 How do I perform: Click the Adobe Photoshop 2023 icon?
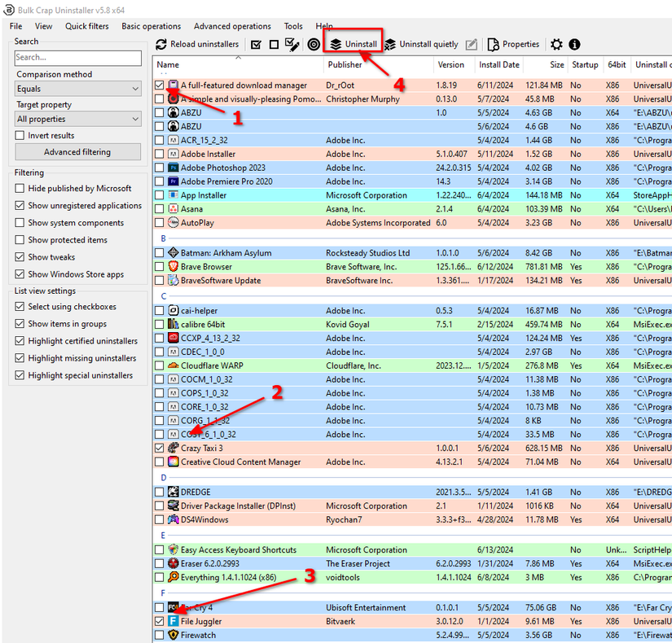point(173,168)
